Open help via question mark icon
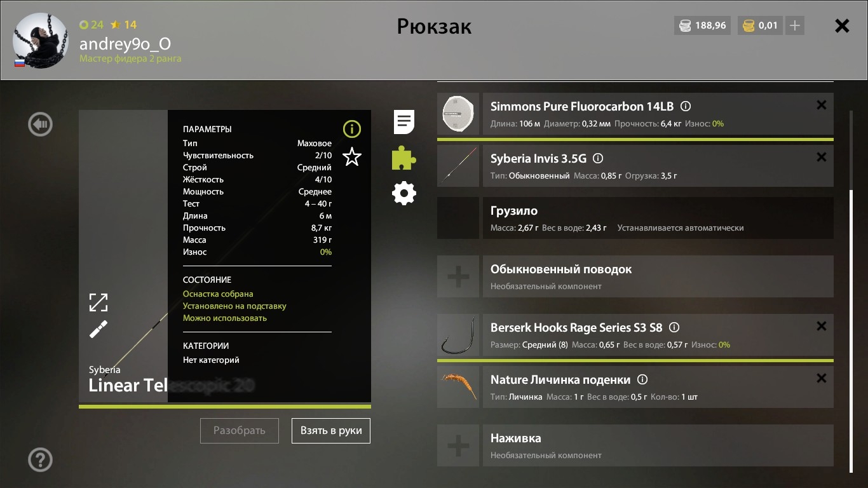 pos(41,459)
